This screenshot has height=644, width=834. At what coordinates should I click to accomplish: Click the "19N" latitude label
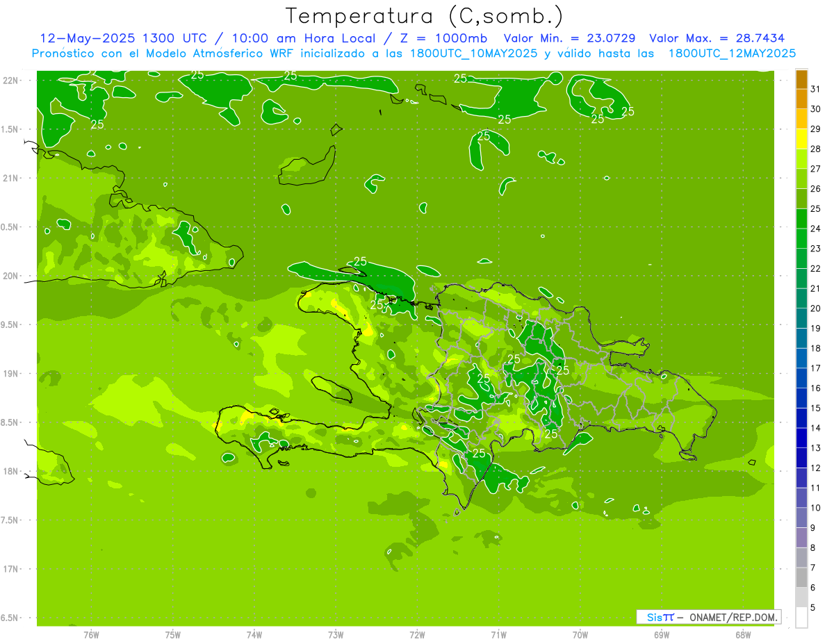click(x=10, y=374)
